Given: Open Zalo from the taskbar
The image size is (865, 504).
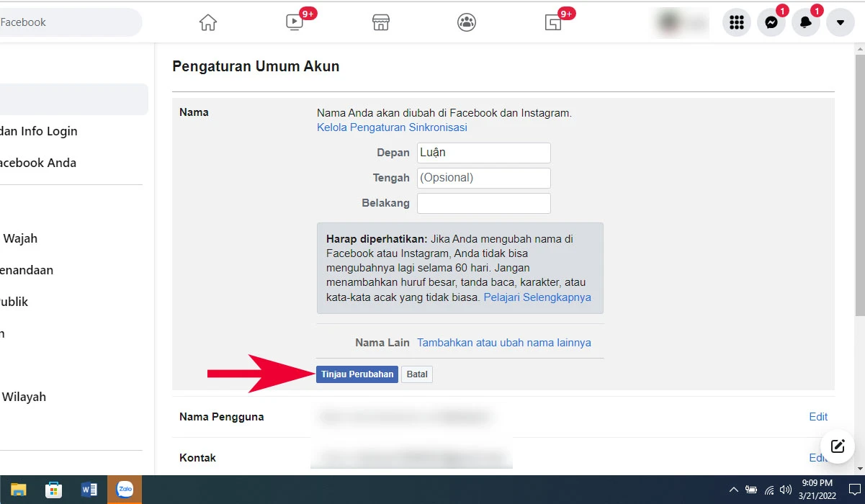Looking at the screenshot, I should (x=125, y=489).
